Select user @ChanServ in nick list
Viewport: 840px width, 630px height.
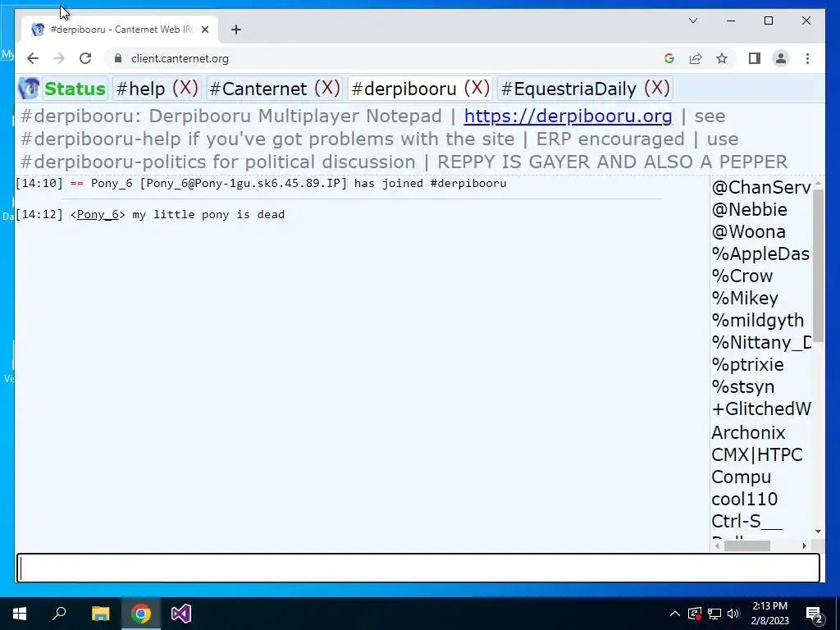tap(760, 188)
